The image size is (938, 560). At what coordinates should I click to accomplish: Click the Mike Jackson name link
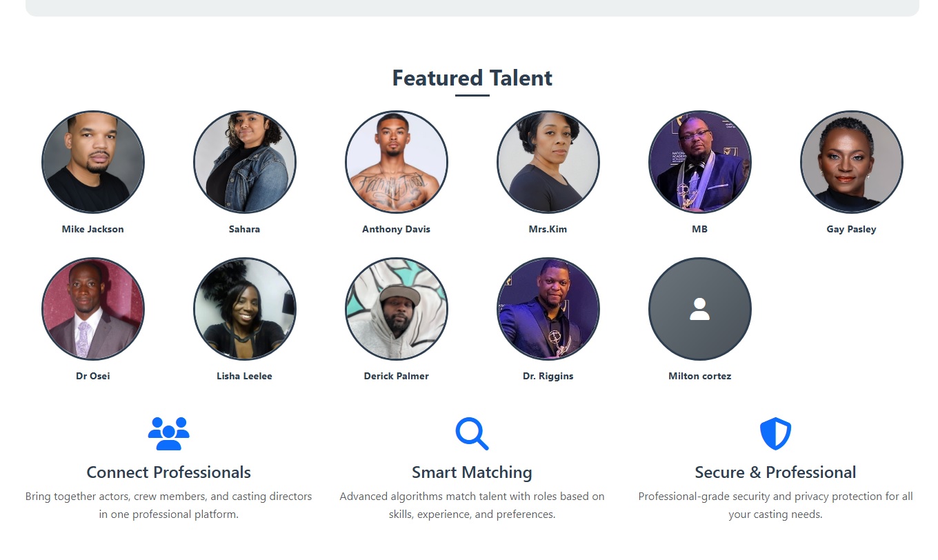(x=93, y=229)
